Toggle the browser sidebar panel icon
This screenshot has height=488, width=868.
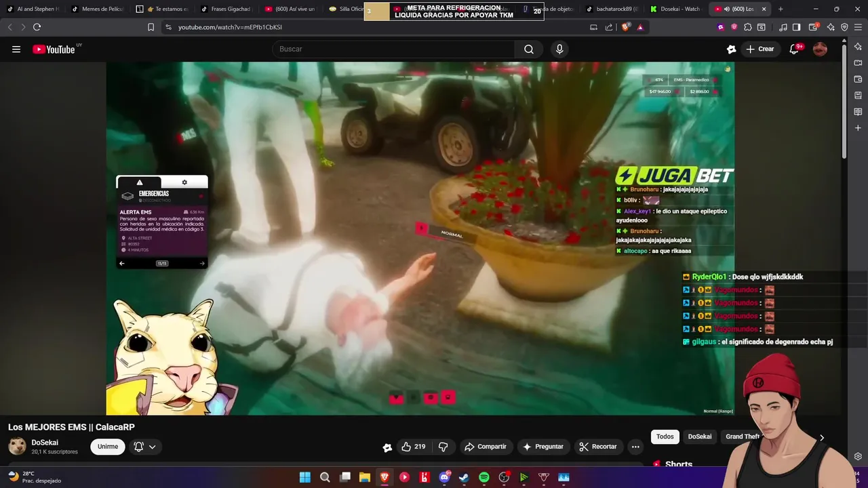click(x=797, y=27)
